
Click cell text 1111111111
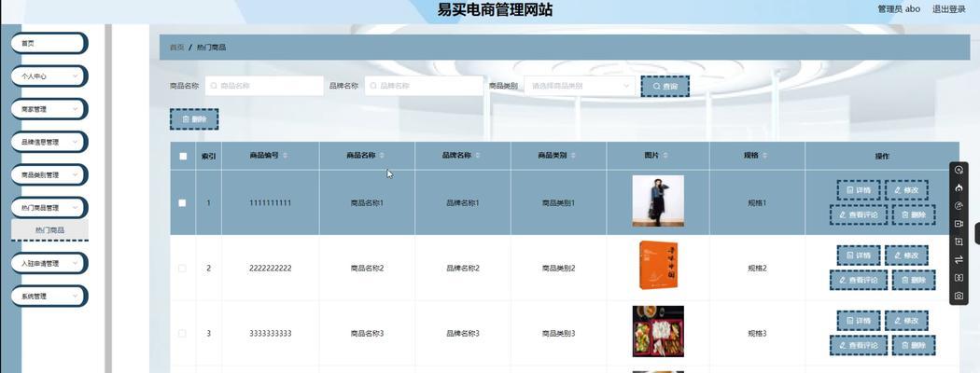click(x=270, y=203)
